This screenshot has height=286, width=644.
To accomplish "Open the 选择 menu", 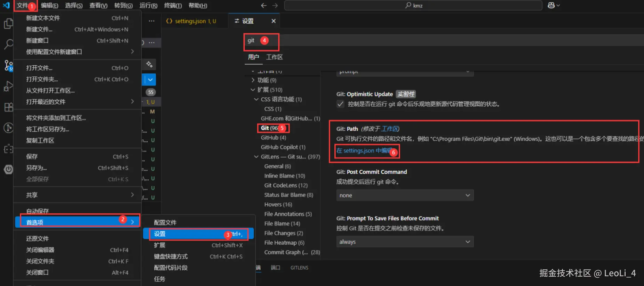I will coord(74,6).
